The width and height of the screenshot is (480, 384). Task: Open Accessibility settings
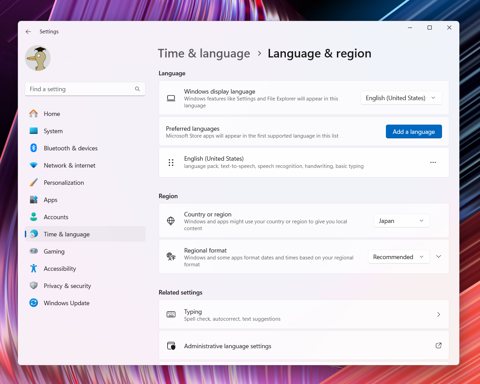point(85,269)
